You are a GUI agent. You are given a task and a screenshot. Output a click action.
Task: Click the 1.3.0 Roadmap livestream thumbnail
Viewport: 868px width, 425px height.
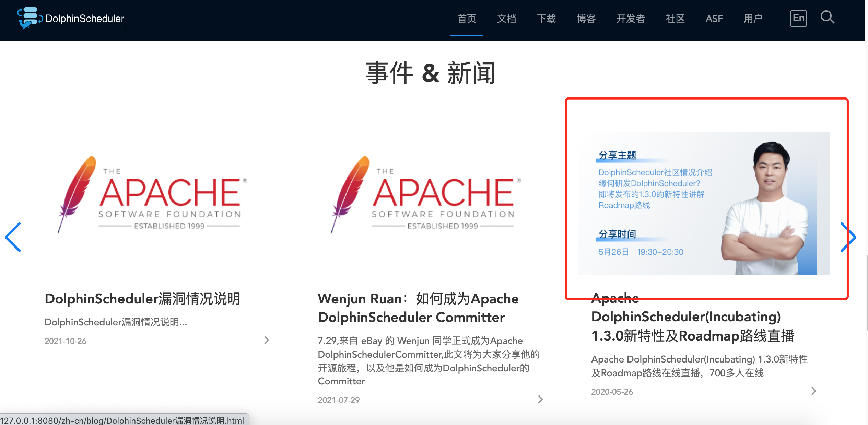click(x=703, y=203)
